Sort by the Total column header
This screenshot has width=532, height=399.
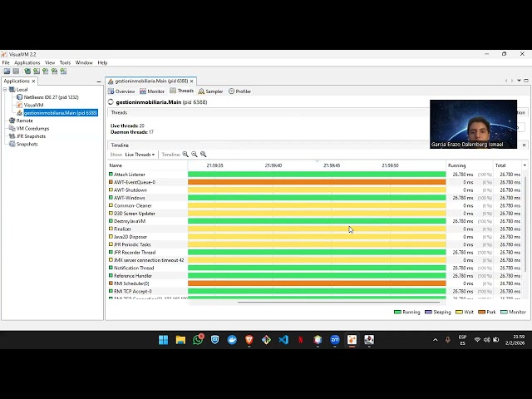click(508, 165)
